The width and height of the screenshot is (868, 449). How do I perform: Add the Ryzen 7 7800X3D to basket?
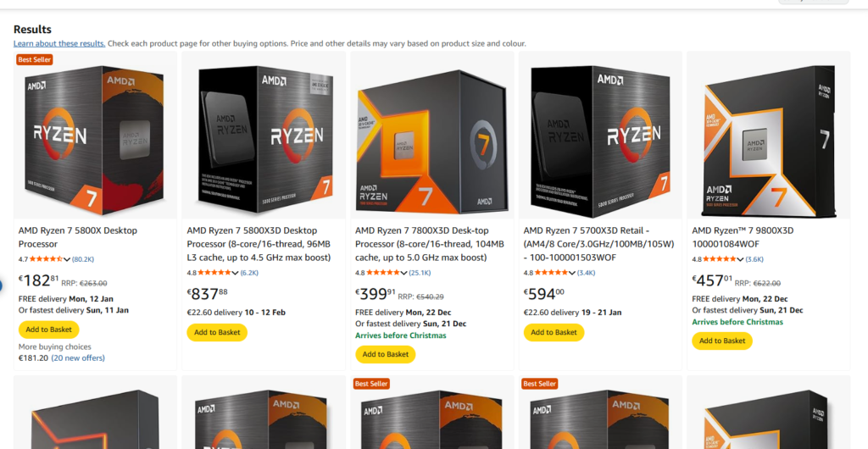coord(386,354)
